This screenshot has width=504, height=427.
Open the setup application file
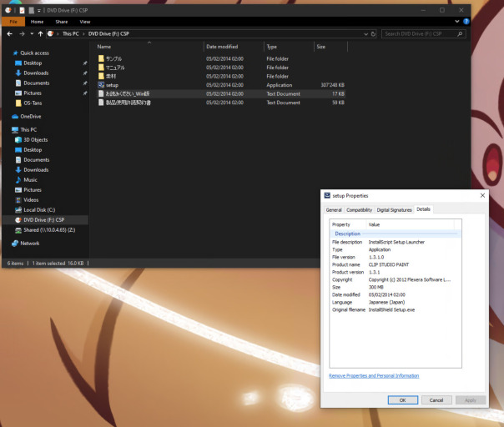click(112, 84)
